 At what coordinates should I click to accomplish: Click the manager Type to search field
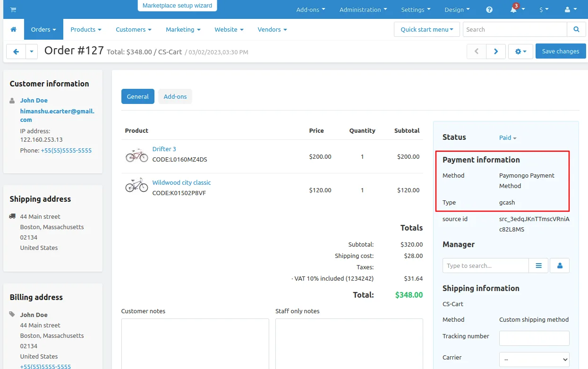click(486, 266)
